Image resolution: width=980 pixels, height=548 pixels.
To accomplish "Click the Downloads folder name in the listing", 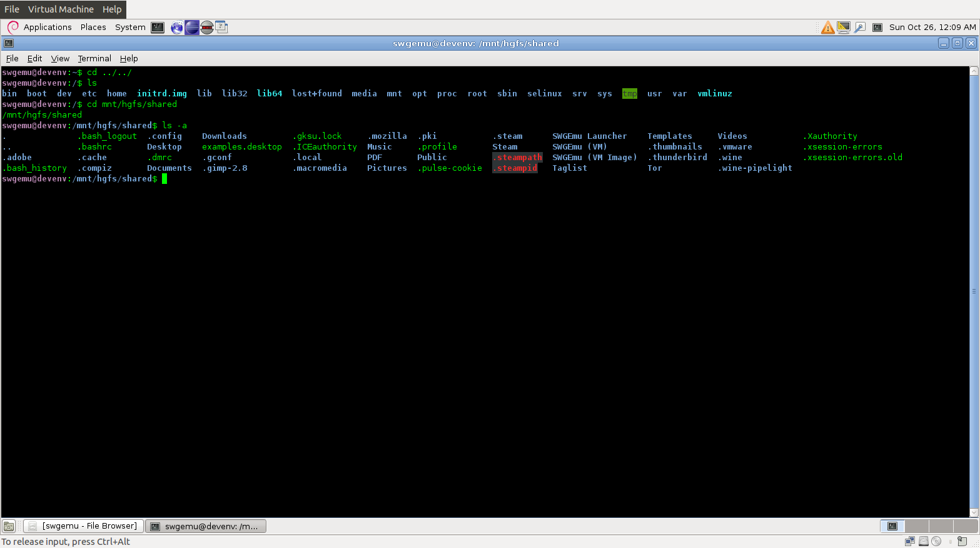I will [225, 136].
